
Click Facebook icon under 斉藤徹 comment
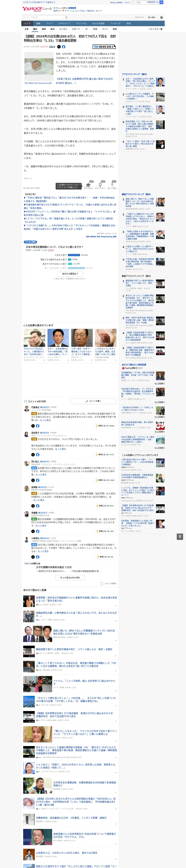pyautogui.click(x=38, y=531)
